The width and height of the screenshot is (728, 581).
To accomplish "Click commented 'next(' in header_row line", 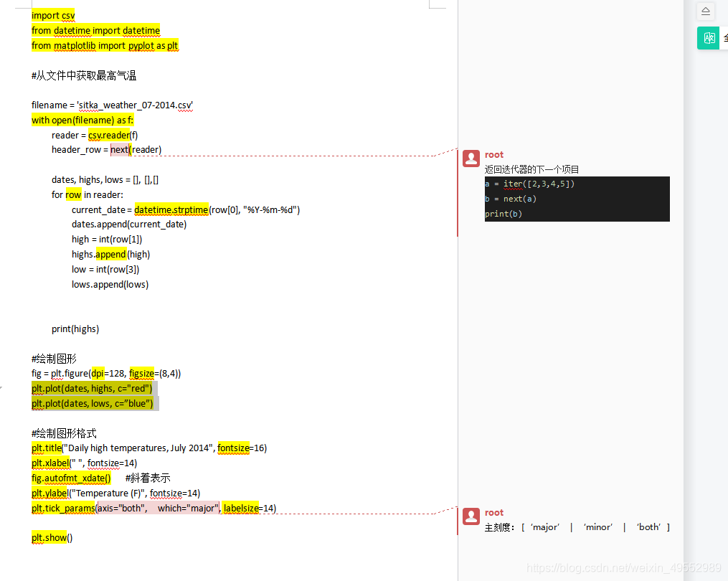I will (120, 149).
